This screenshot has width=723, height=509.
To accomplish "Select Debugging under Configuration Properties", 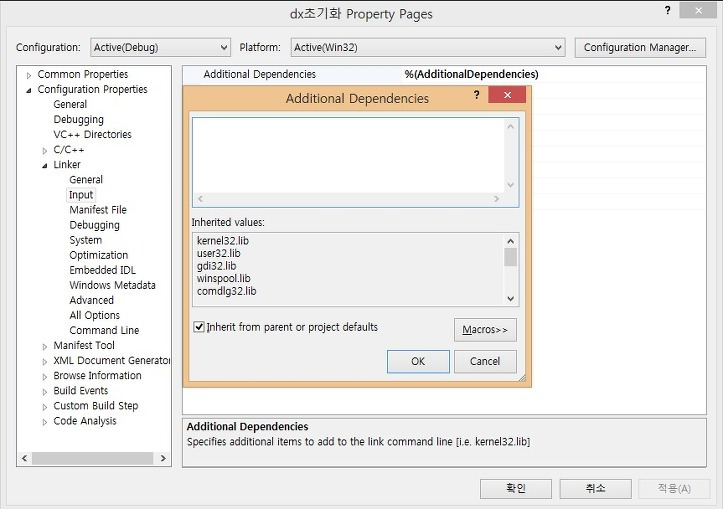I will tap(78, 119).
